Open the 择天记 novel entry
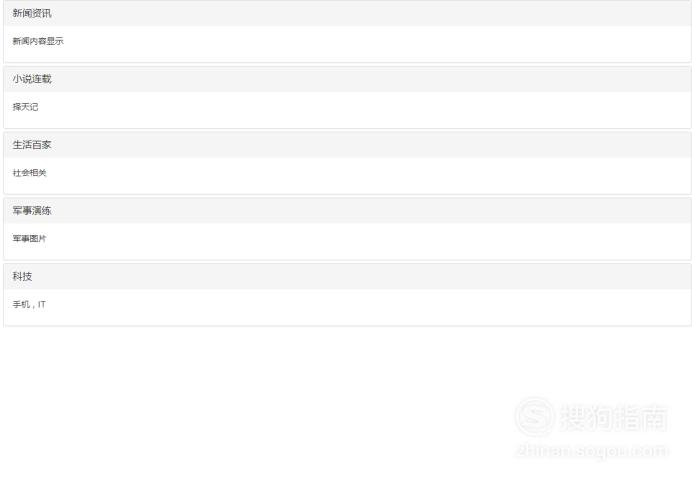The image size is (692, 485). pos(25,107)
